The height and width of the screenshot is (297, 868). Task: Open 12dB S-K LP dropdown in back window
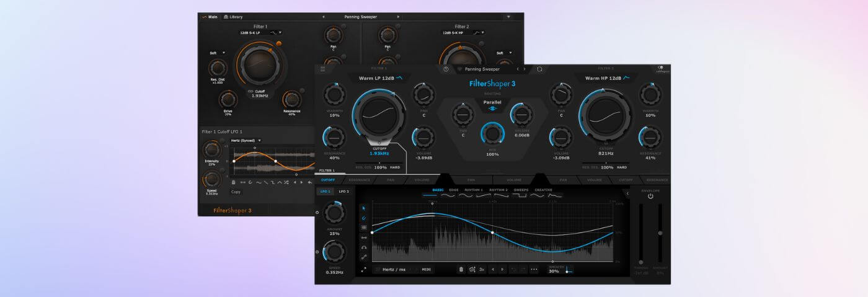pos(261,32)
